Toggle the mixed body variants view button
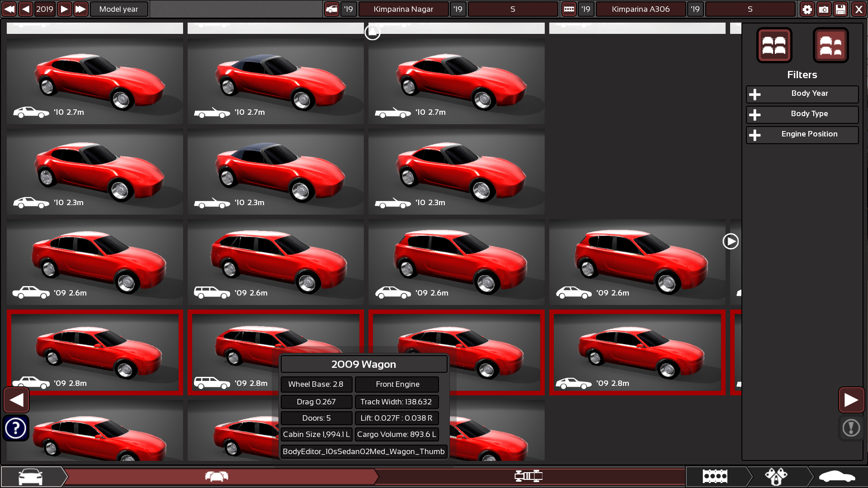 pyautogui.click(x=830, y=45)
